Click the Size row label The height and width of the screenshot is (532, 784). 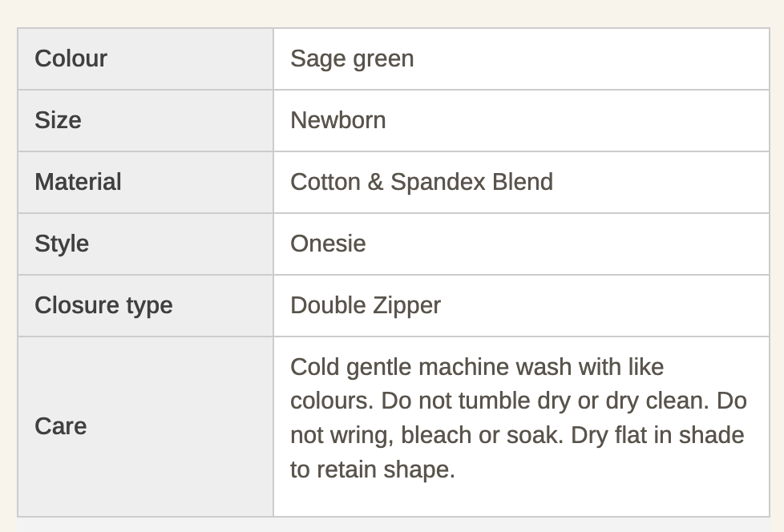click(58, 120)
